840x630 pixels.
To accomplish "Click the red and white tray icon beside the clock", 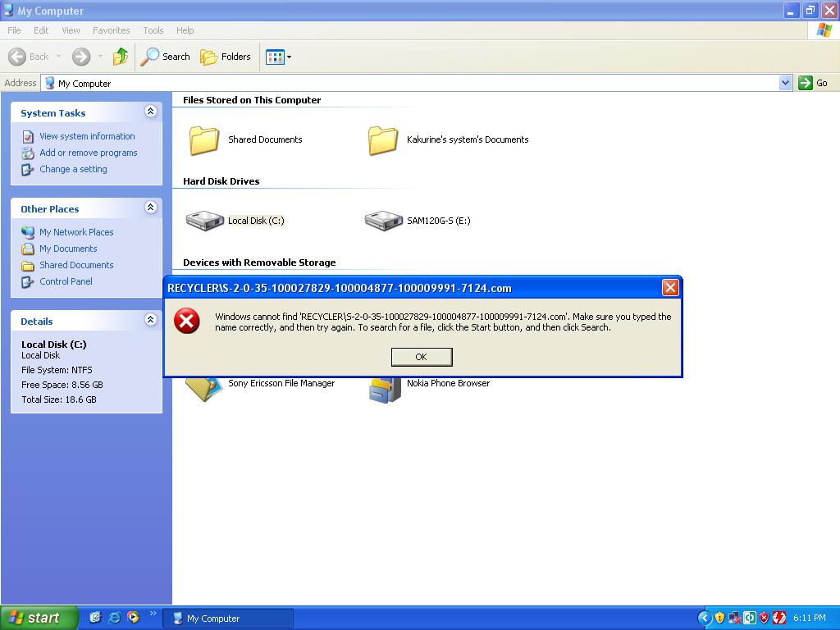I will pyautogui.click(x=779, y=619).
